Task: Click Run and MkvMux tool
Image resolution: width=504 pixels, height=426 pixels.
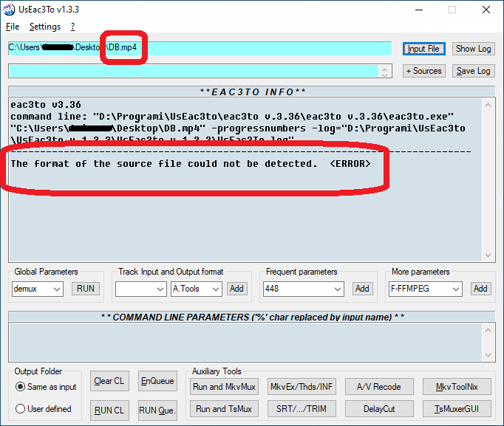Action: click(x=224, y=387)
